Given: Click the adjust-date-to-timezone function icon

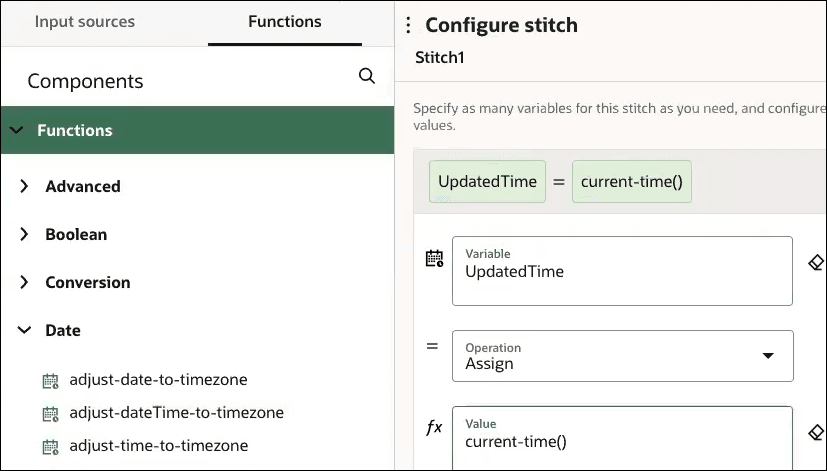Looking at the screenshot, I should tap(51, 381).
